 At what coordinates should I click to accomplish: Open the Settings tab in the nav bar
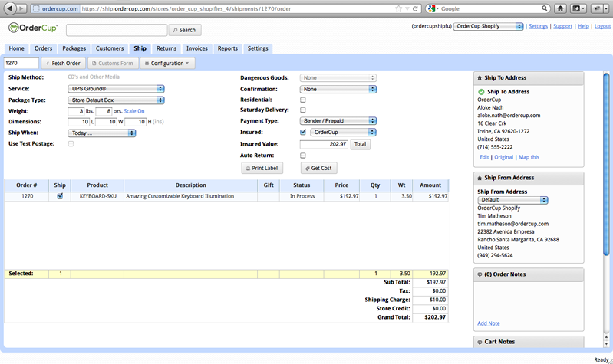pos(258,48)
